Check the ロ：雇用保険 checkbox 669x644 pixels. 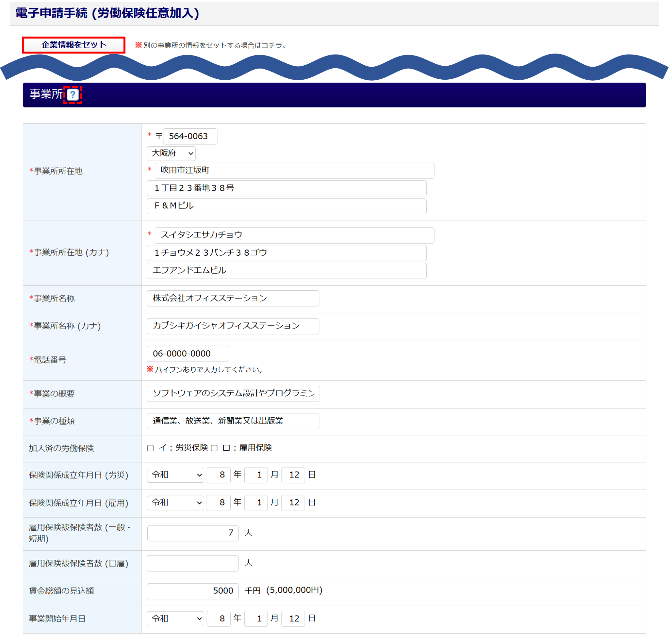(x=214, y=448)
